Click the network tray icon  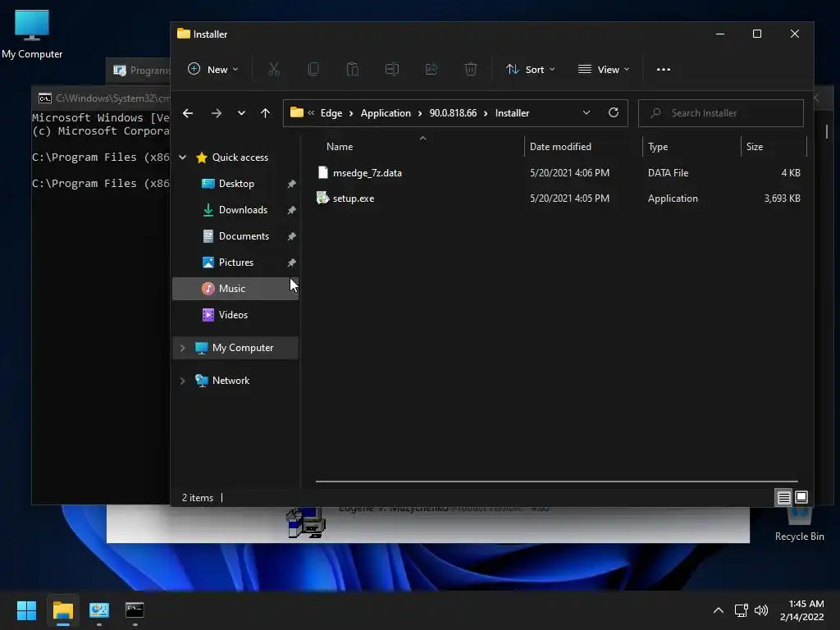coord(741,610)
